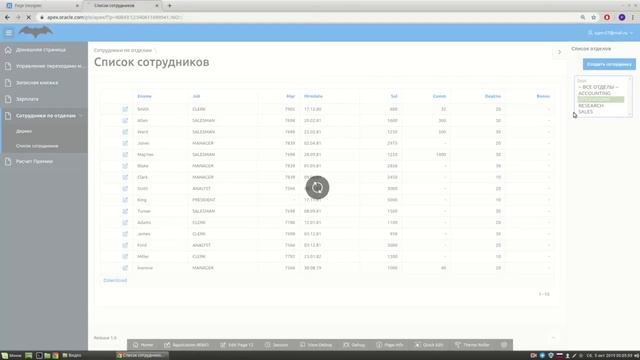Open a new browser tab
The width and height of the screenshot is (640, 360).
coord(170,6)
